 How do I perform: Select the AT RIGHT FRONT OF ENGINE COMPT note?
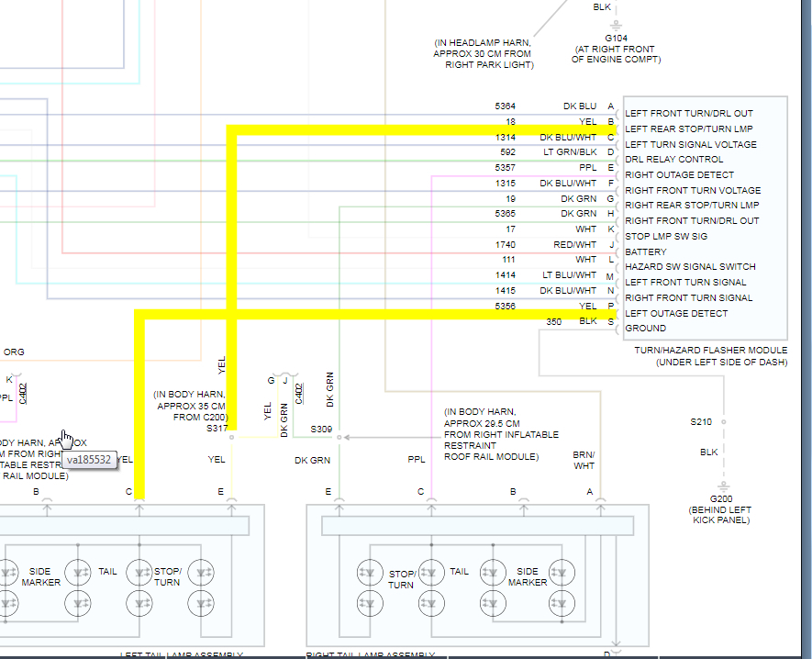(616, 54)
